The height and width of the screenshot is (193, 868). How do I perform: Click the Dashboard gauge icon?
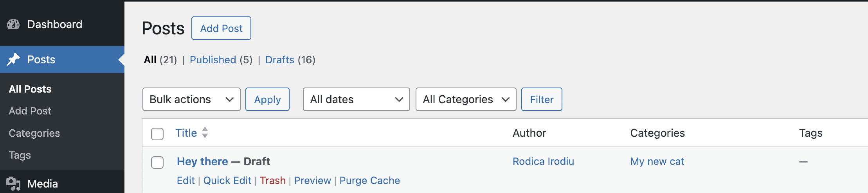pyautogui.click(x=13, y=24)
